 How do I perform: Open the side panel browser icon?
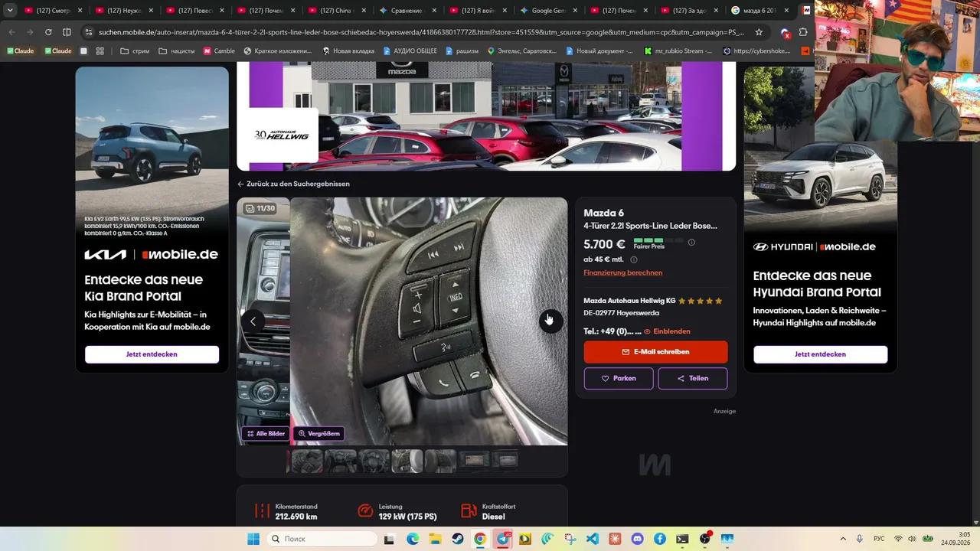(67, 32)
